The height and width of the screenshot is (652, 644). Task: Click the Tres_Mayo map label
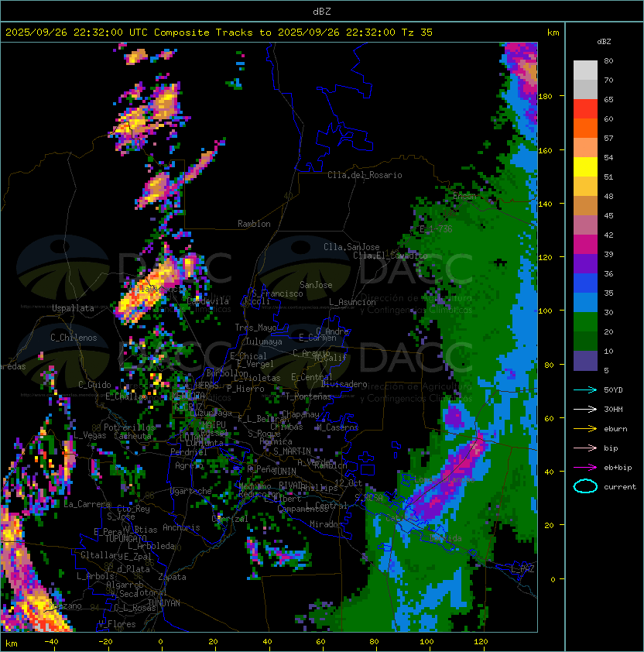tap(255, 328)
